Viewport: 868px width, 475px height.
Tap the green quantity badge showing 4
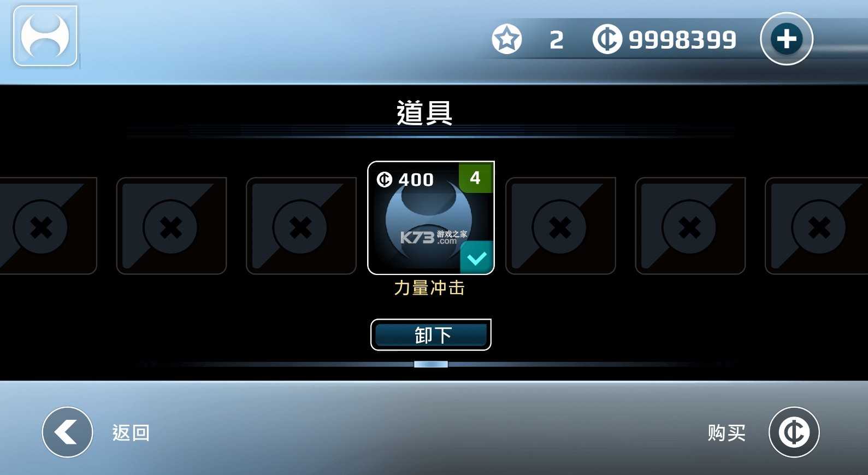tap(475, 178)
